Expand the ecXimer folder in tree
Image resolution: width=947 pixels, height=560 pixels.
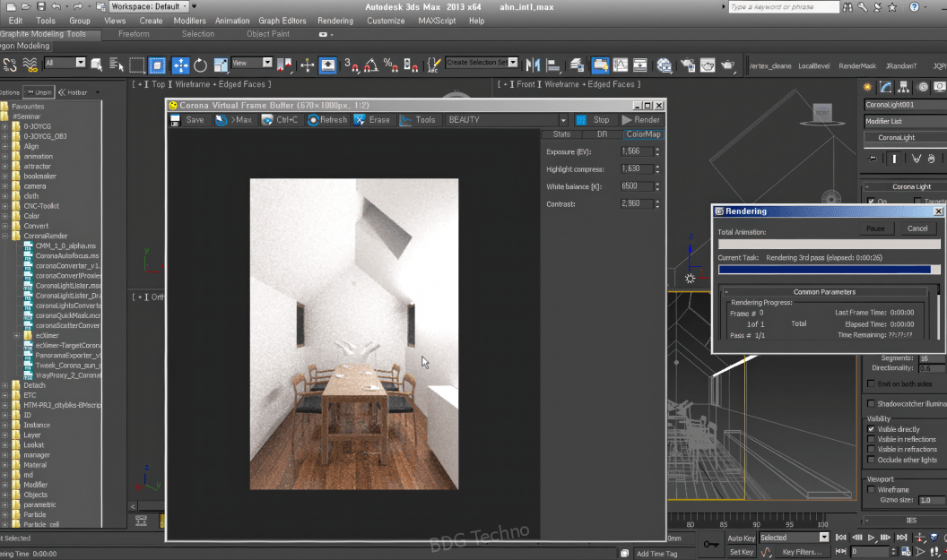pos(17,335)
